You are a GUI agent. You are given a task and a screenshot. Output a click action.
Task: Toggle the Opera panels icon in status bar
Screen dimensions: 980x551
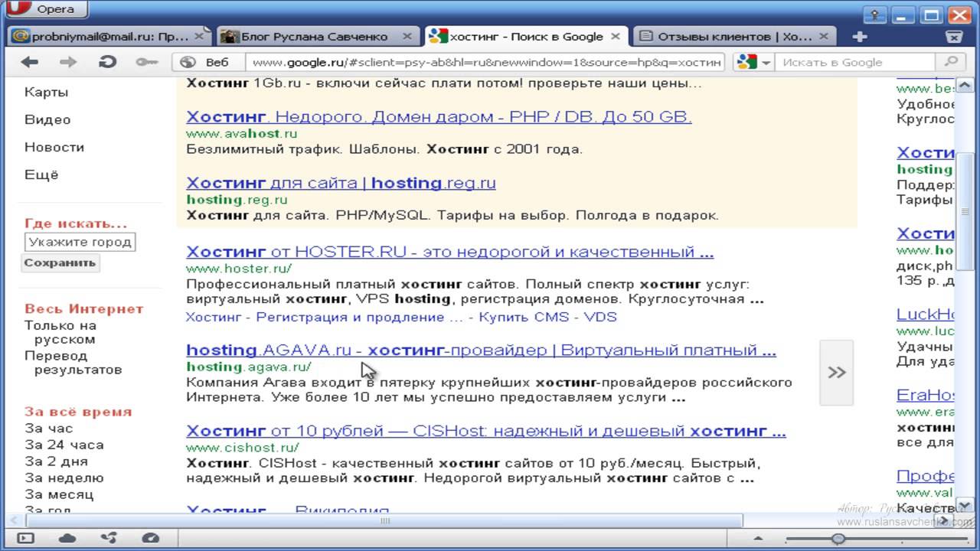pyautogui.click(x=25, y=538)
